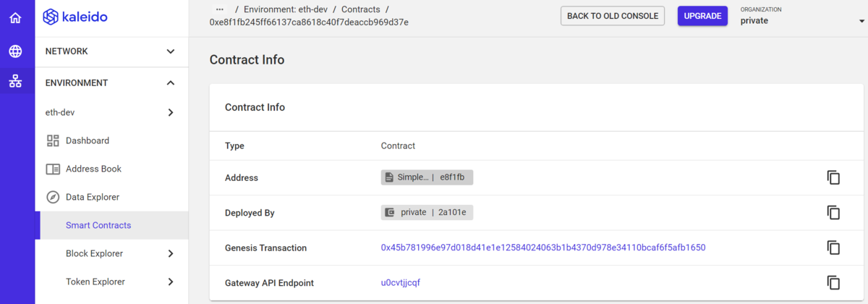Expand Block Explorer submenu arrow
The width and height of the screenshot is (868, 304).
171,253
